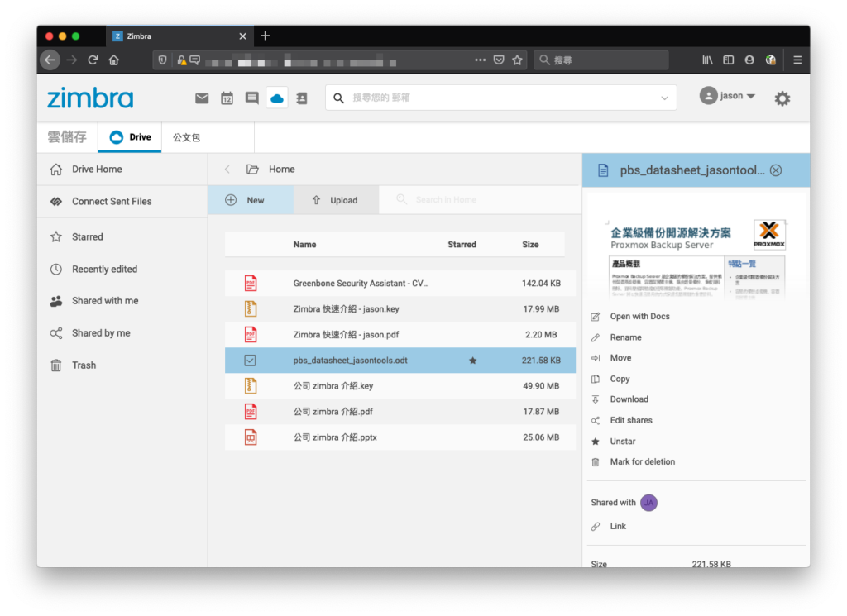This screenshot has height=616, width=847.
Task: Click the New button
Action: [251, 200]
